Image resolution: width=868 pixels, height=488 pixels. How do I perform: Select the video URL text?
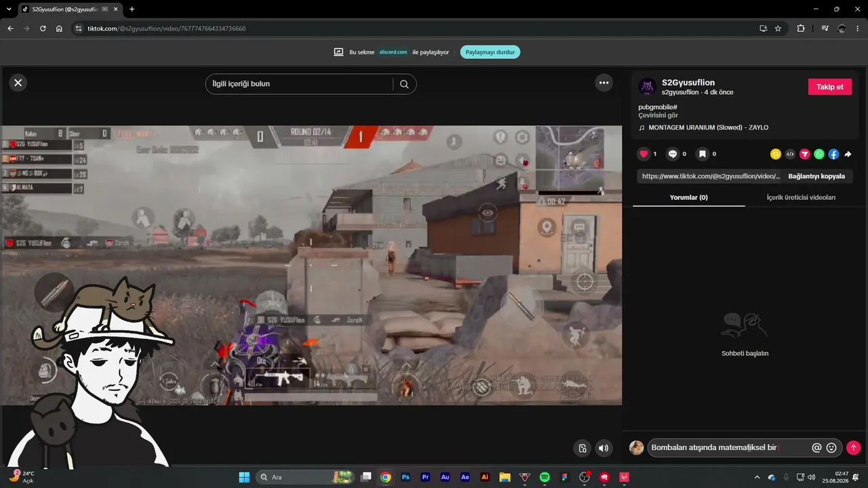click(711, 176)
